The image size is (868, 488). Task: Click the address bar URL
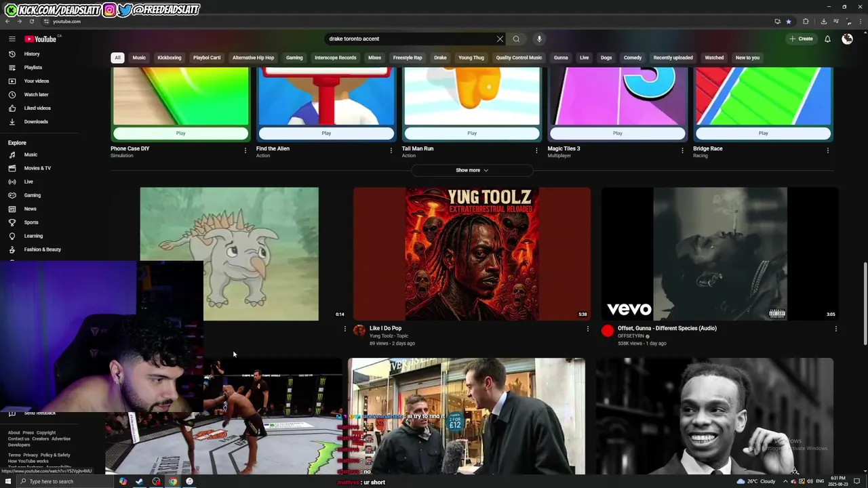(66, 21)
